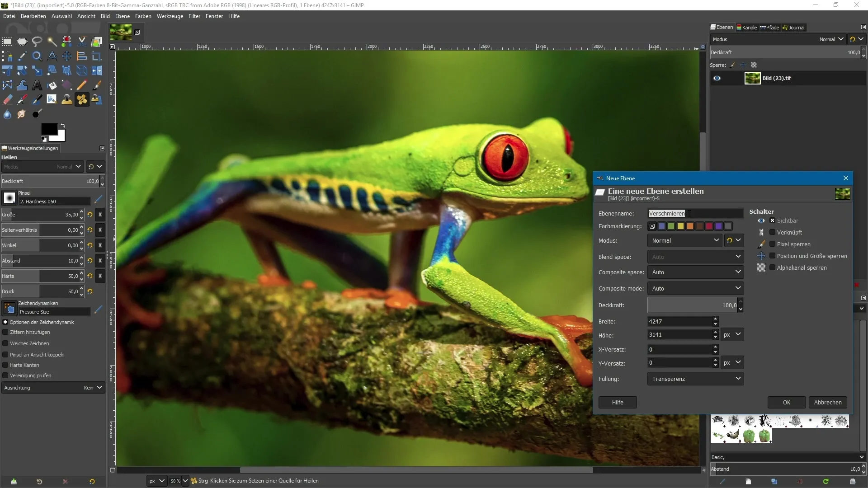The height and width of the screenshot is (488, 868).
Task: Click the Breite value field 4247
Action: click(x=679, y=322)
